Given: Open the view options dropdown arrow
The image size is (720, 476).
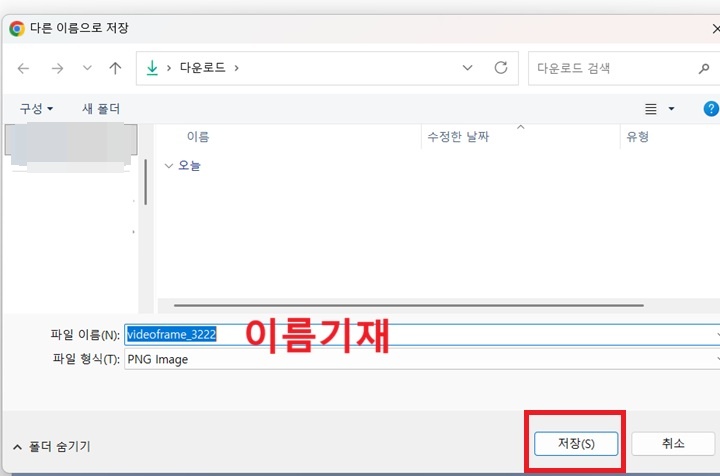Looking at the screenshot, I should point(671,109).
